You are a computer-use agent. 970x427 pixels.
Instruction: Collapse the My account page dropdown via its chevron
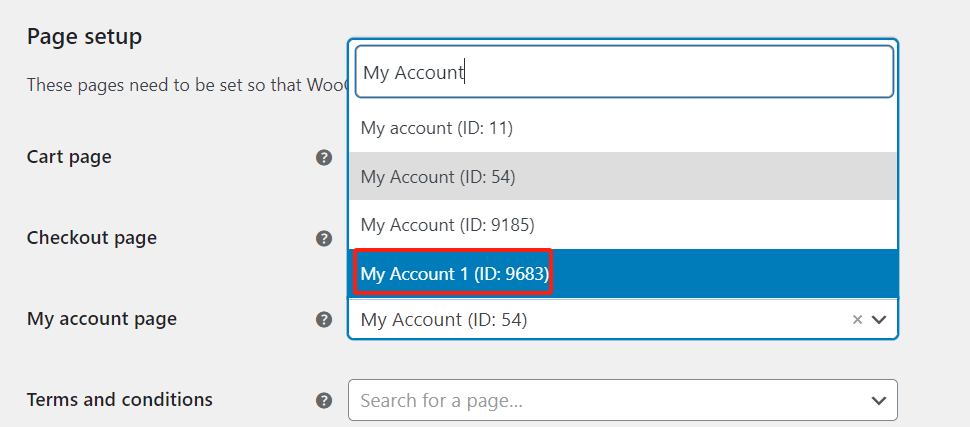[879, 320]
